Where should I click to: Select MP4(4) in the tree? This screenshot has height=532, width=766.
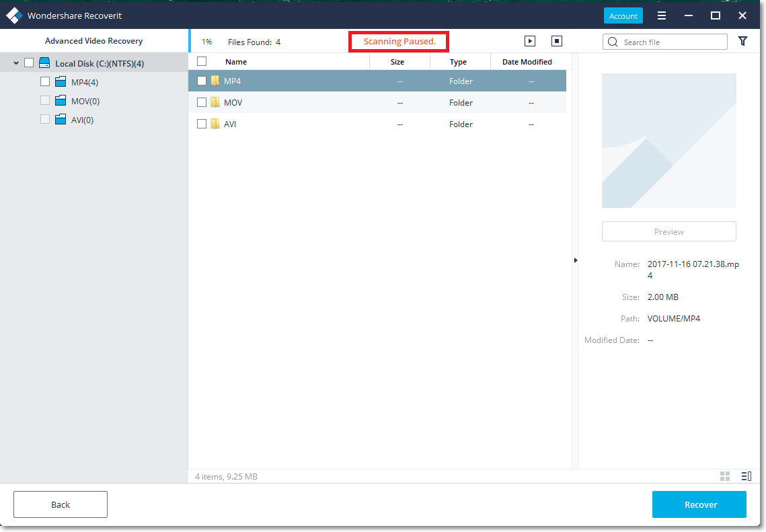[x=85, y=82]
